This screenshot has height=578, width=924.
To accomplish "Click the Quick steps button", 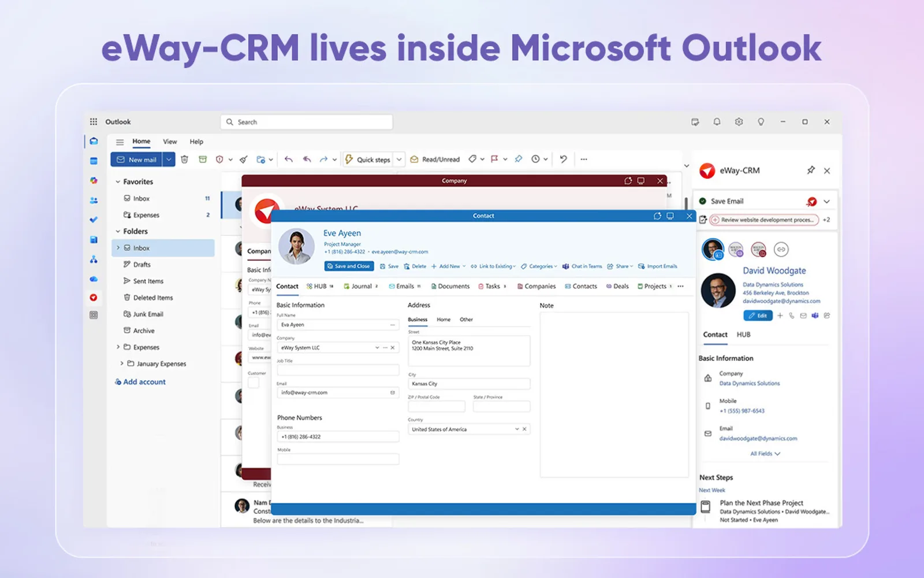I will [368, 160].
